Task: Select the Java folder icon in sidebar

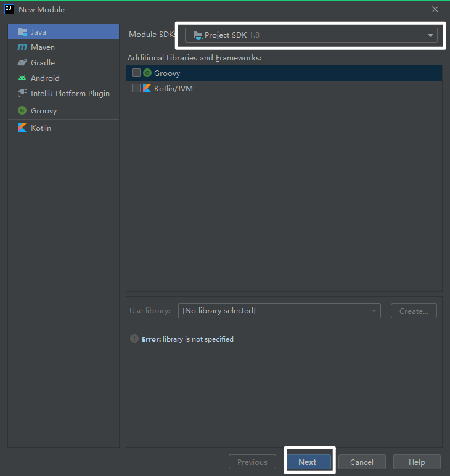Action: point(22,32)
